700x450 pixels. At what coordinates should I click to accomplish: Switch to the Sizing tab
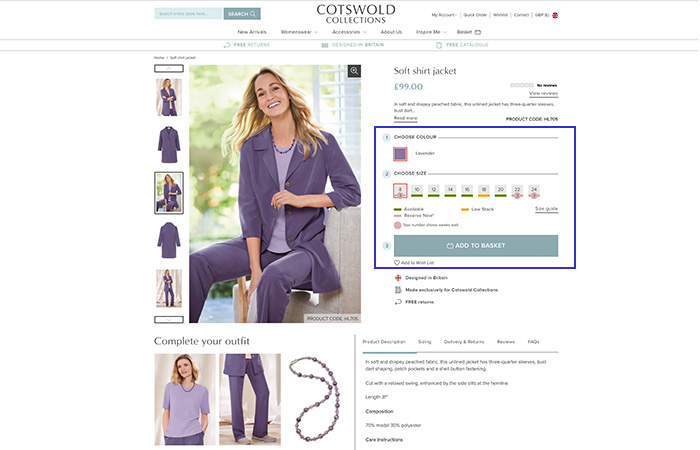(x=425, y=342)
